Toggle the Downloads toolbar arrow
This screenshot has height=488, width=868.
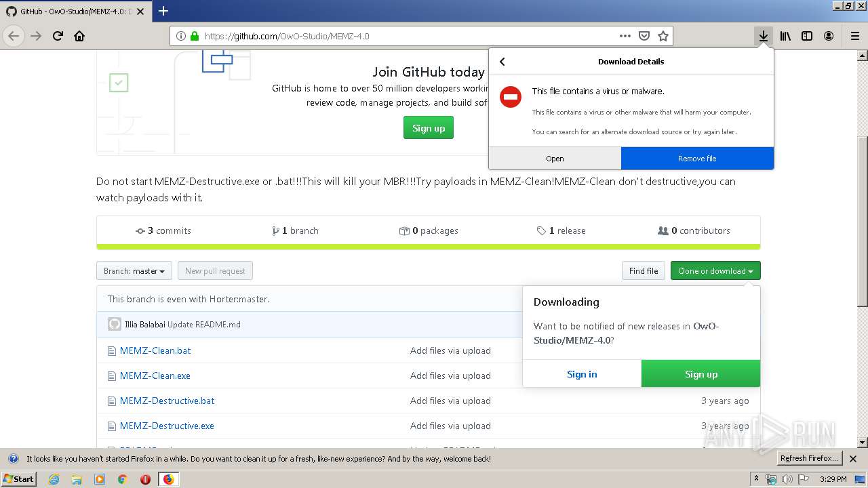coord(764,36)
